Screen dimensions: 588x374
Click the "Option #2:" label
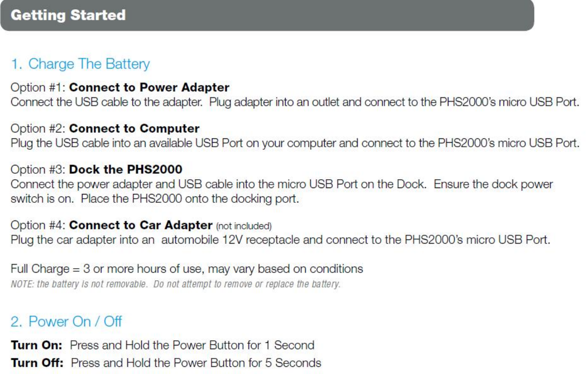38,128
